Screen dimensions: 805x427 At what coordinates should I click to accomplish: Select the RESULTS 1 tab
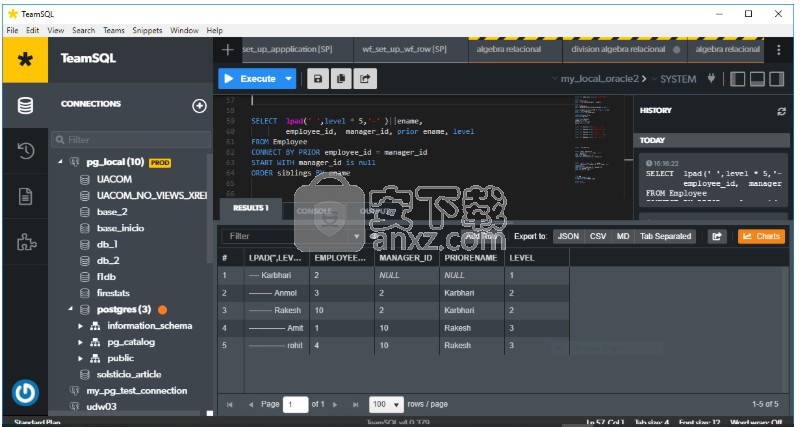click(x=251, y=208)
